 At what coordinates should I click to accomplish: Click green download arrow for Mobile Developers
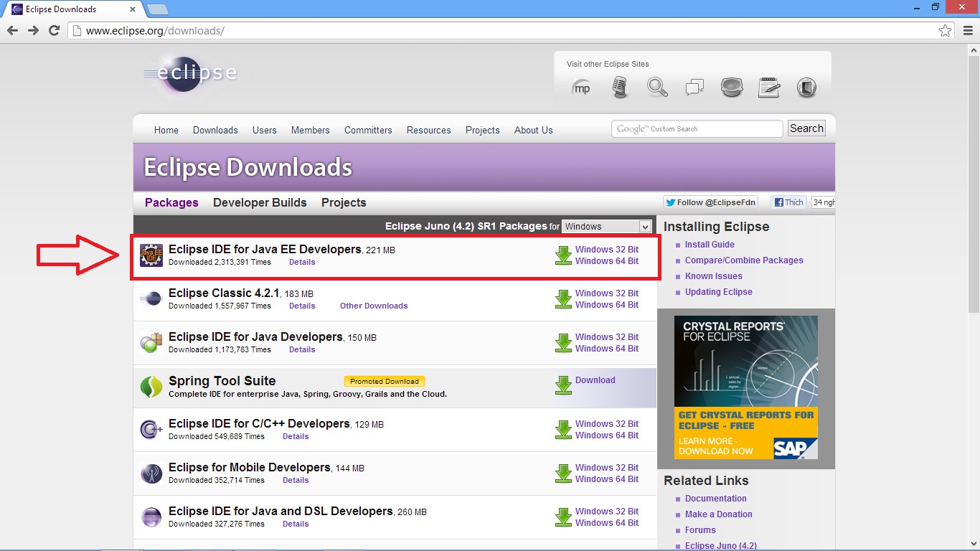(x=563, y=474)
